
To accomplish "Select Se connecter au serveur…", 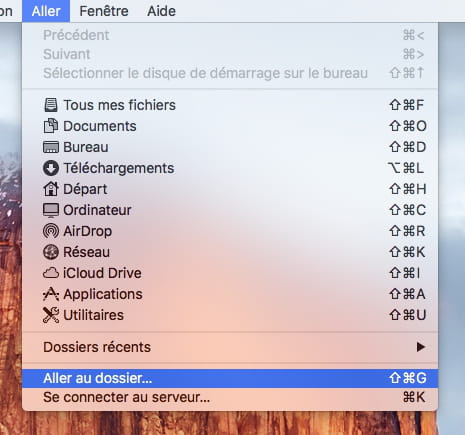I will pyautogui.click(x=230, y=397).
